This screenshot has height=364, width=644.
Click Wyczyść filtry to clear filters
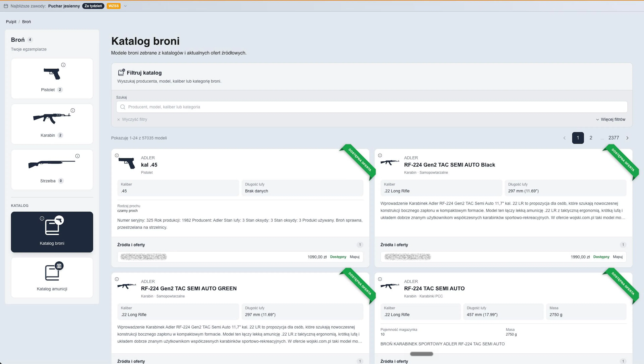point(132,119)
